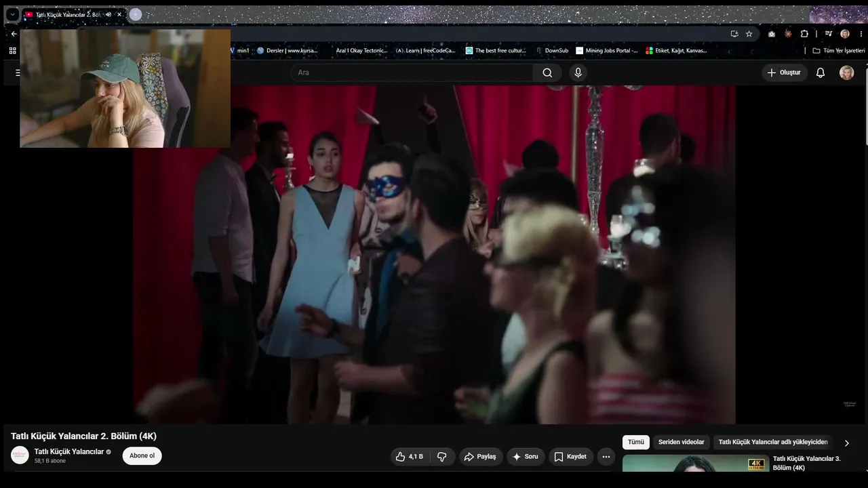Show more filter chips with arrow
Screen dimensions: 868x488
846,443
